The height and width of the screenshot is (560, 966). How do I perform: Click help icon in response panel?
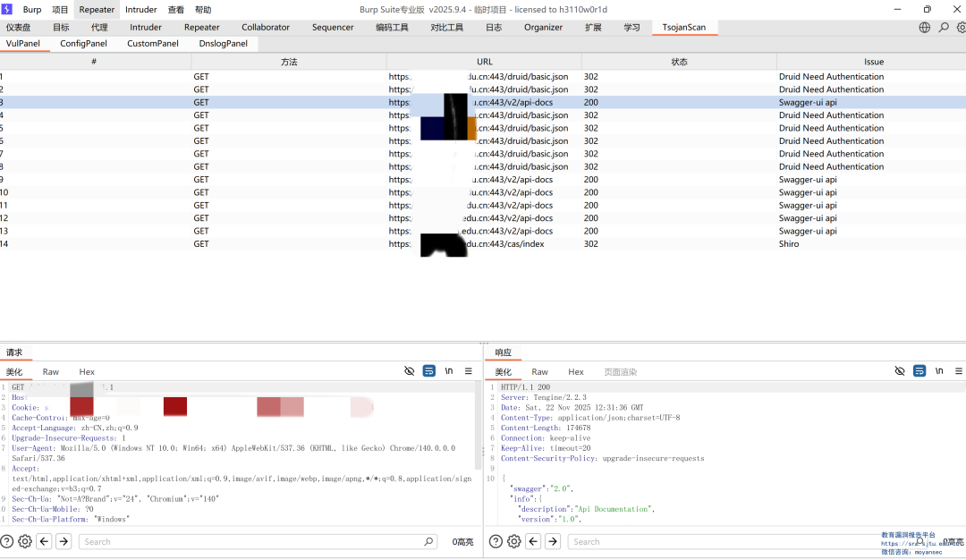click(496, 541)
